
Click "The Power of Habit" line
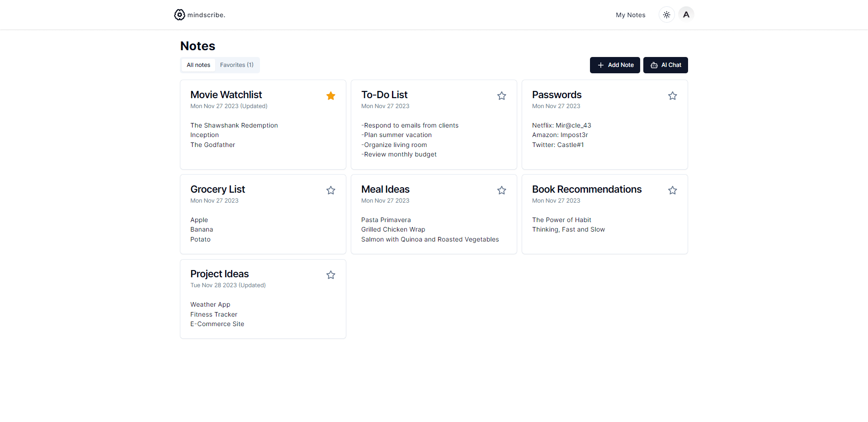[561, 220]
